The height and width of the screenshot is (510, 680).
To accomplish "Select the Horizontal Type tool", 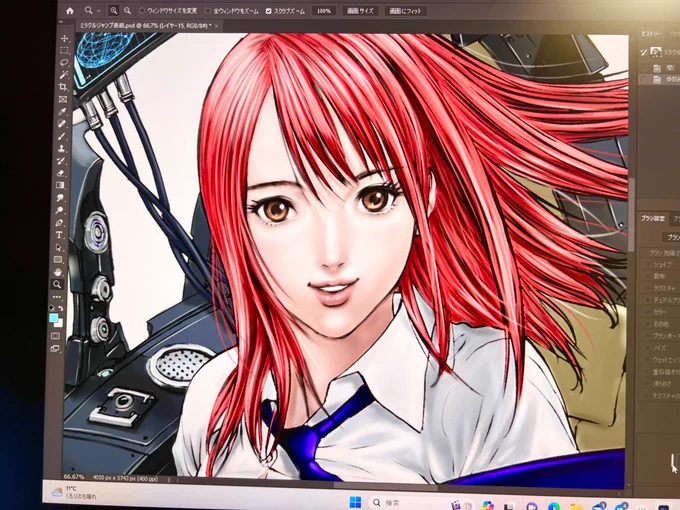I will 59,235.
